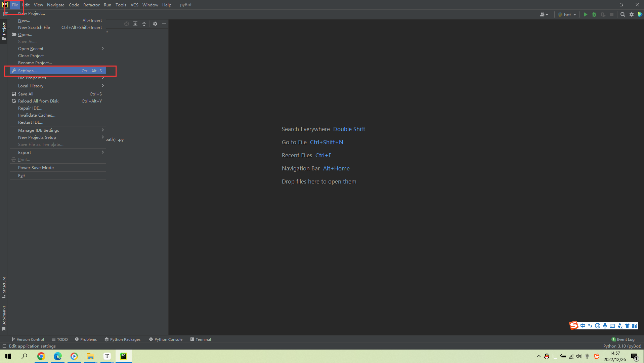Viewport: 644px width, 363px height.
Task: Open the Python 3.10 interpreter selector
Action: click(622, 346)
